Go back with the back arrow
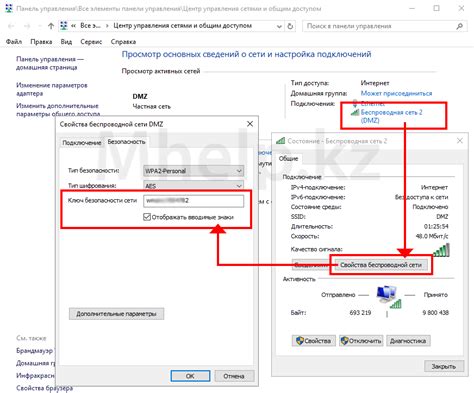This screenshot has height=393, width=474. (11, 26)
